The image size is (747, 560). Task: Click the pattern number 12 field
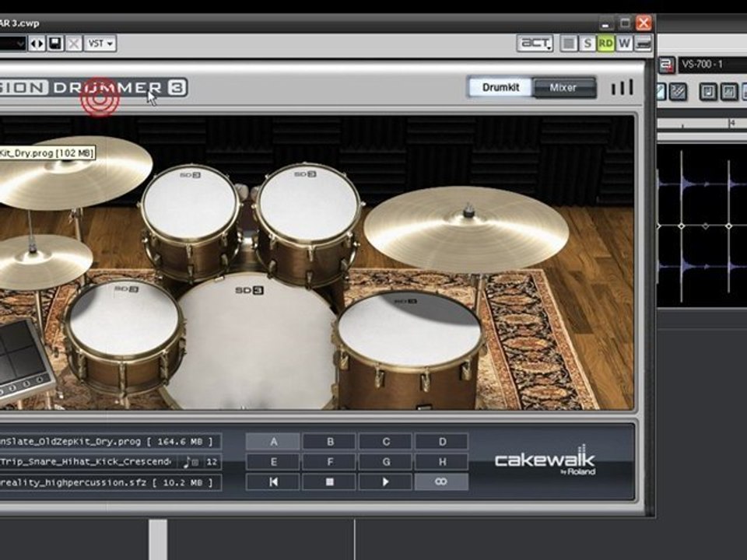pos(212,461)
